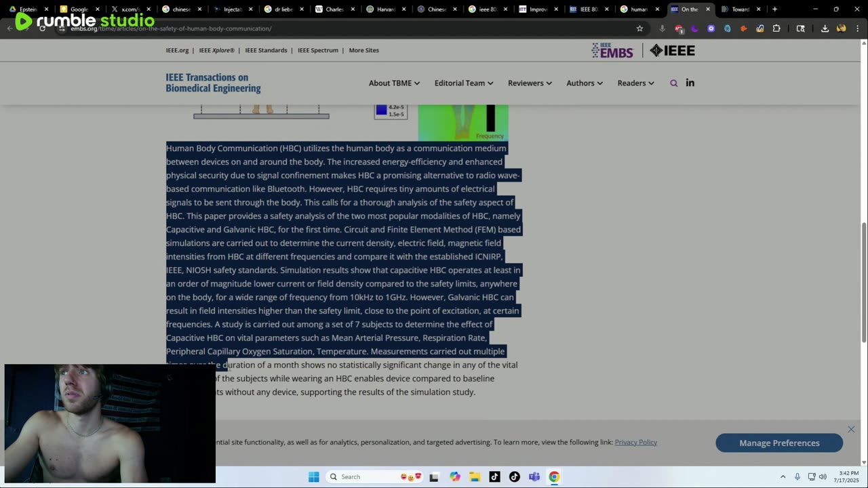Expand the Editorial Team menu
Image resolution: width=868 pixels, height=488 pixels.
(464, 83)
